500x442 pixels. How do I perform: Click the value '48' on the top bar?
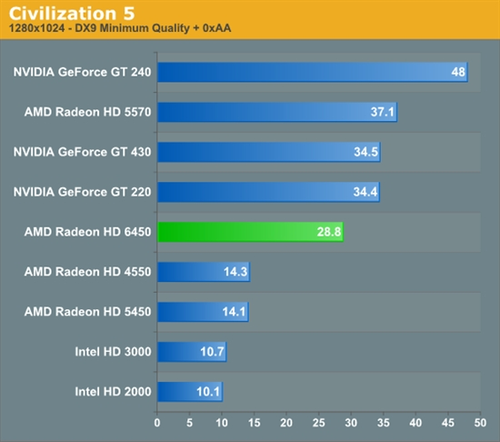[x=458, y=72]
